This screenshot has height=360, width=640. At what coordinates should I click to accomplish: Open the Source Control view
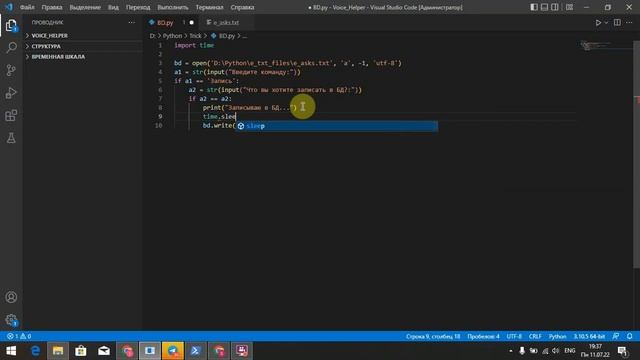point(11,70)
